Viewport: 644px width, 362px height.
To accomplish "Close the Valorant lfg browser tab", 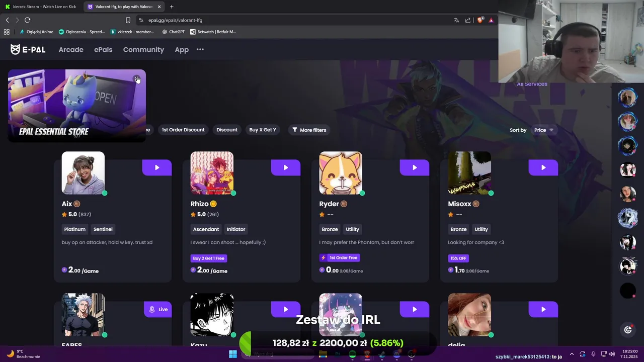I will 159,7.
